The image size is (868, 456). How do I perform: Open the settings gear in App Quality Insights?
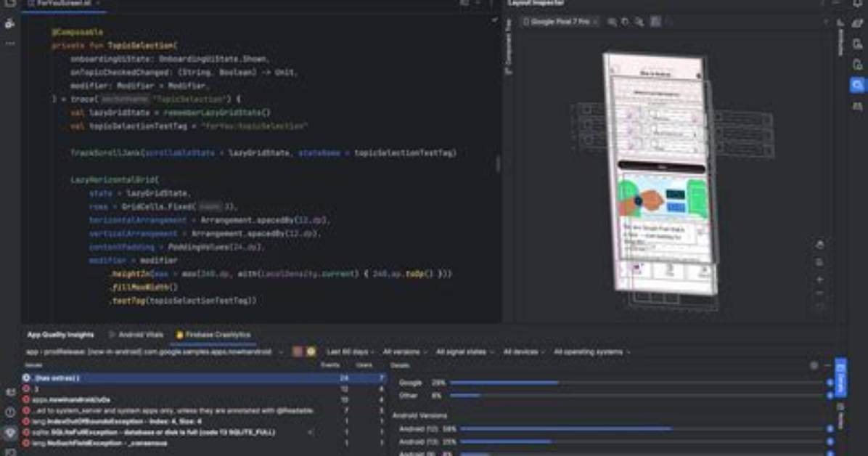pyautogui.click(x=814, y=366)
